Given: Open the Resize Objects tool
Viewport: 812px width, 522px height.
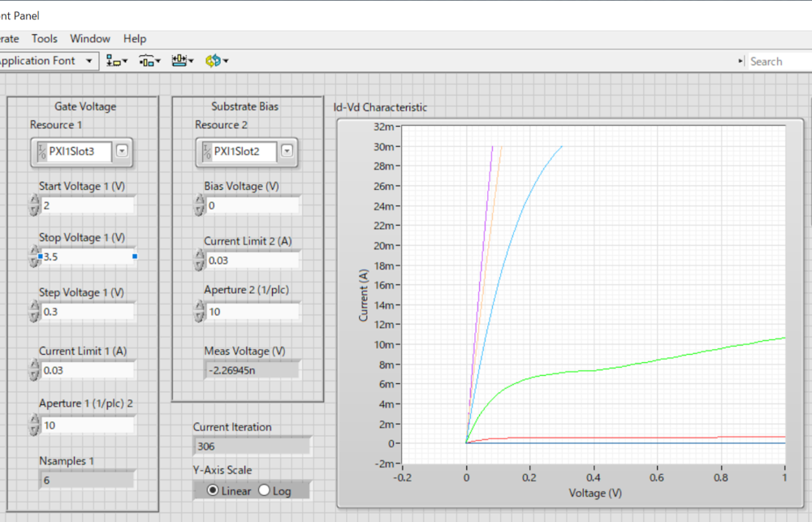Looking at the screenshot, I should tap(182, 61).
